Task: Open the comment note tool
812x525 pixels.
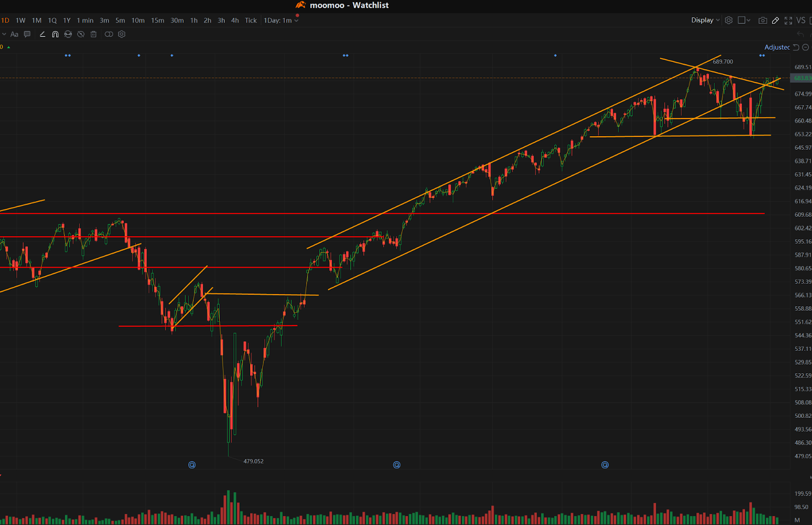Action: pos(27,35)
